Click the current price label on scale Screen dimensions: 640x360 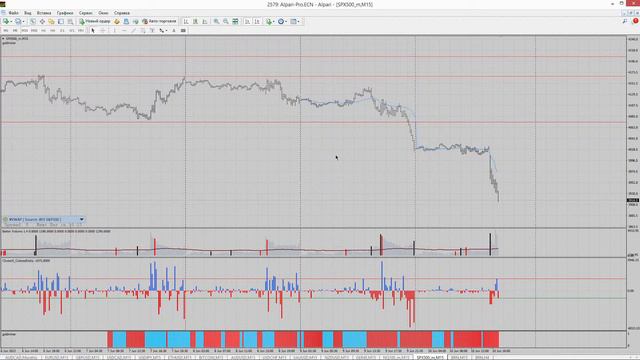click(x=633, y=200)
